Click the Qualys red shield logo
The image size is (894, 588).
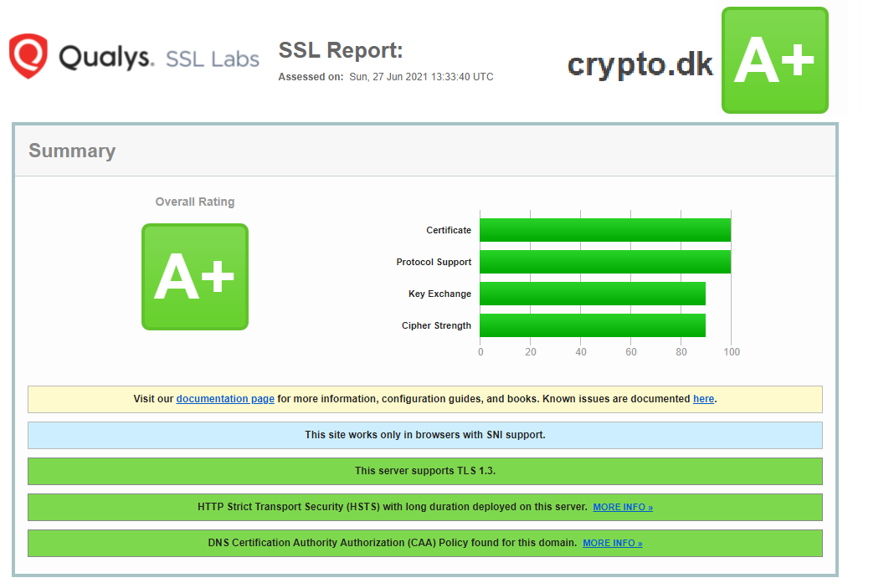(28, 56)
